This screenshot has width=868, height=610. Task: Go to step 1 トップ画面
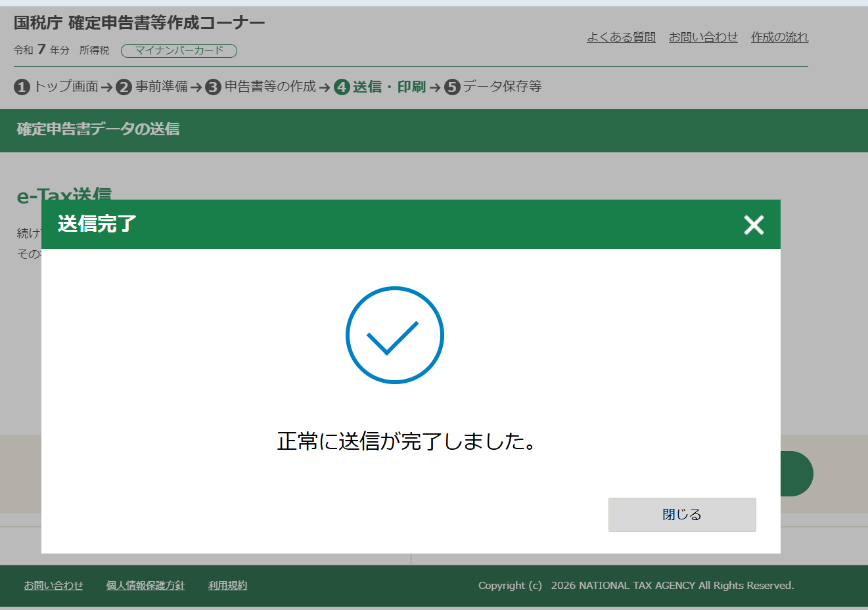coord(57,87)
